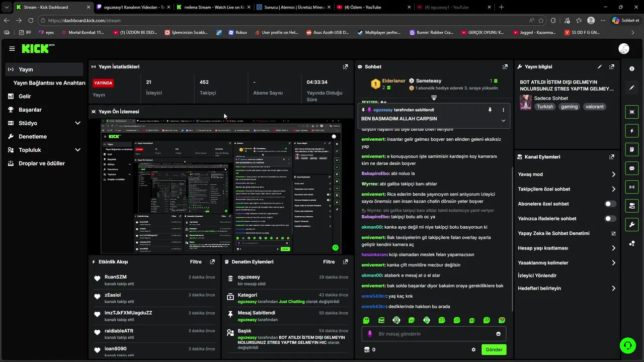Click the three-dots cluster icon in right sidebar
This screenshot has width=644, height=362.
coord(632,244)
